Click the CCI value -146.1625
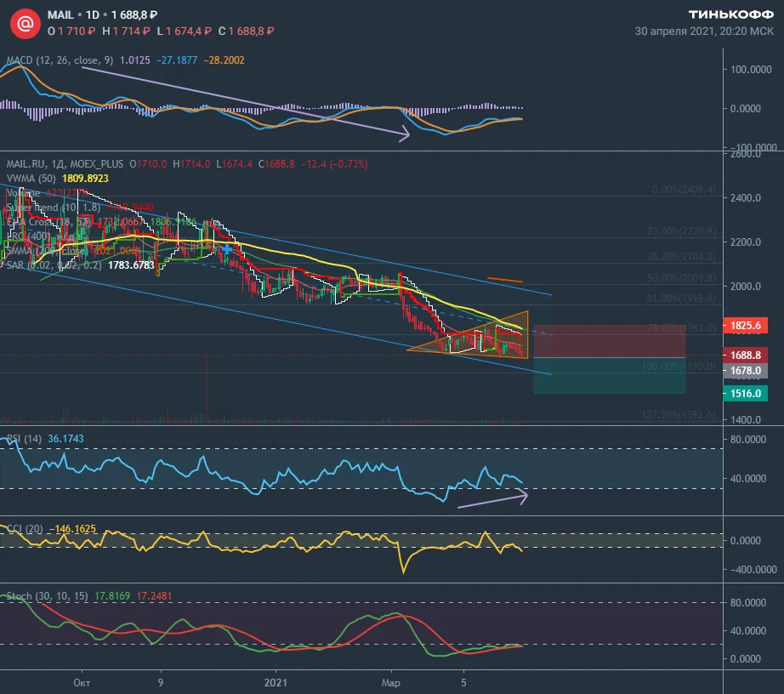 (72, 528)
